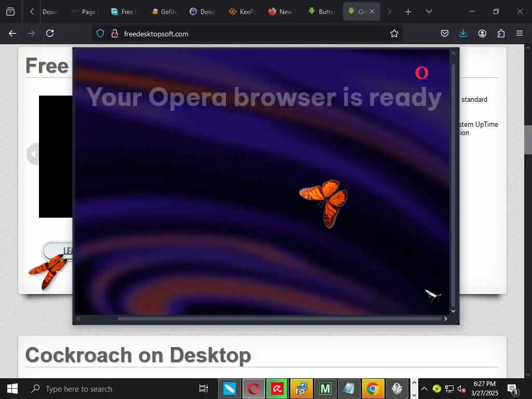Click the popup vertical scrollbar thumb
The width and height of the screenshot is (532, 399).
click(453, 185)
